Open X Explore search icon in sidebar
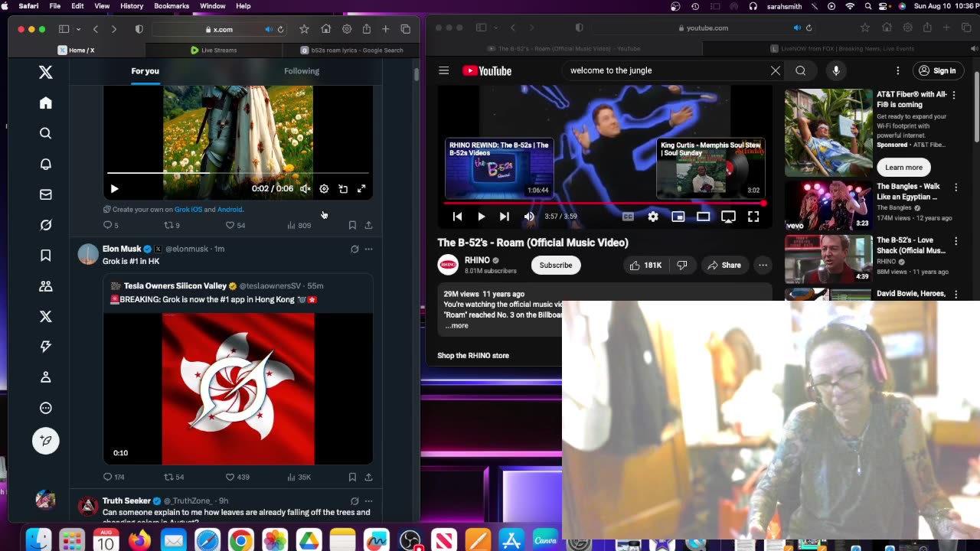 (46, 133)
